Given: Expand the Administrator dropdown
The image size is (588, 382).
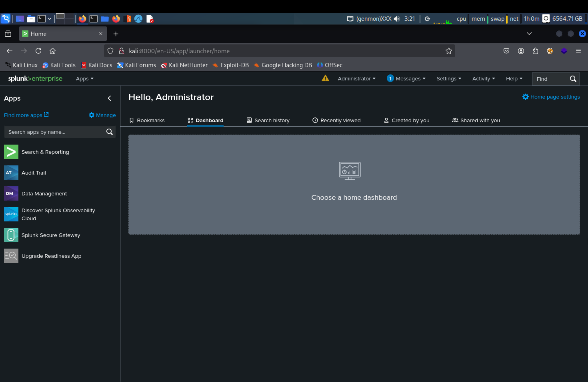Looking at the screenshot, I should [x=356, y=79].
